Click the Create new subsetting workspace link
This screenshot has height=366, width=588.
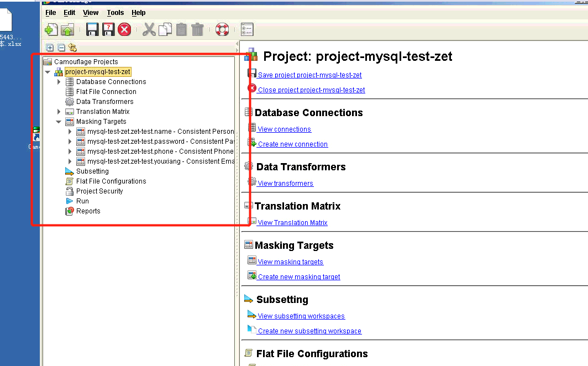click(309, 331)
